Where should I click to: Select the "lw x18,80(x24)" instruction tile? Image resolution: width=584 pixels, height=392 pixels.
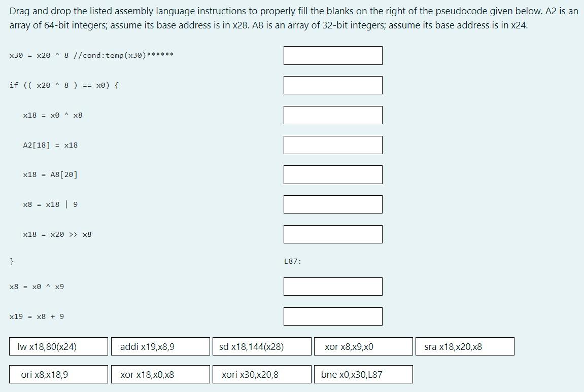[58, 346]
